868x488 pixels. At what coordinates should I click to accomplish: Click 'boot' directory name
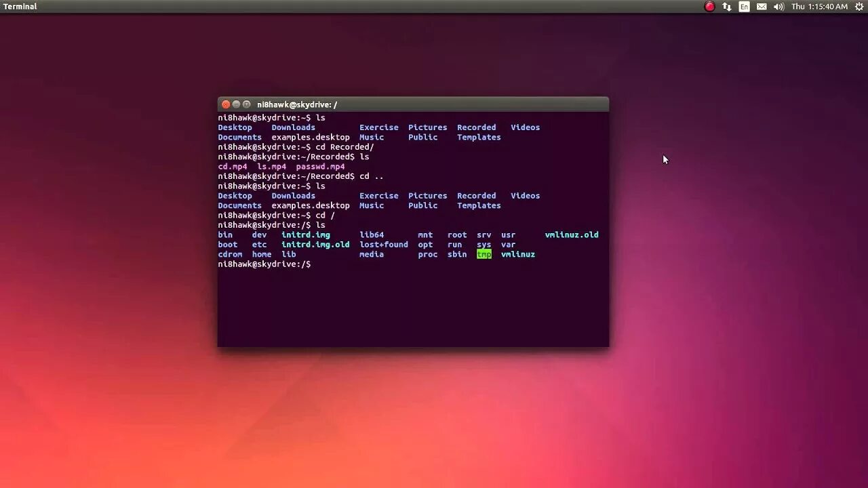pyautogui.click(x=228, y=245)
